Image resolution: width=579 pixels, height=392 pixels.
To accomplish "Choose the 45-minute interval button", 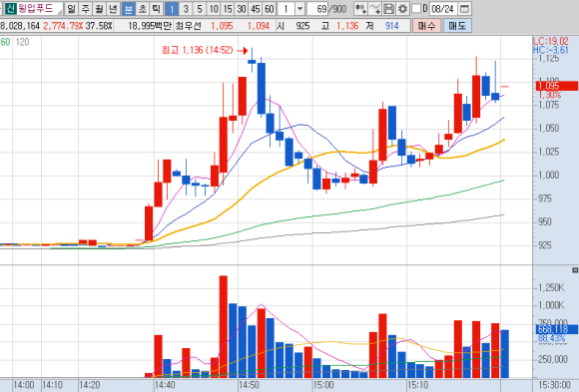I will click(x=256, y=9).
